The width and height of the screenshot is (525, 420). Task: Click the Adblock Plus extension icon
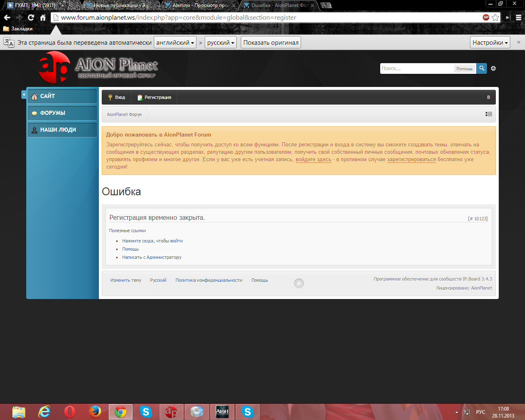[x=486, y=17]
